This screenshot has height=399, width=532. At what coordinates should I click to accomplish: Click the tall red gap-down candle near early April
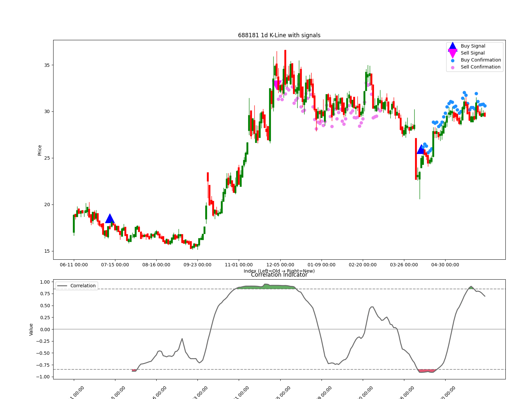point(416,159)
